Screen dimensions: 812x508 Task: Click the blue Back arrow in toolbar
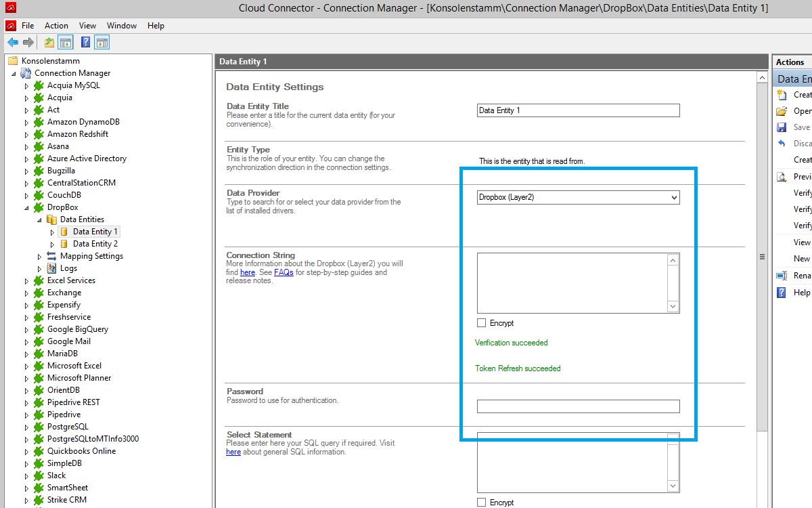13,43
